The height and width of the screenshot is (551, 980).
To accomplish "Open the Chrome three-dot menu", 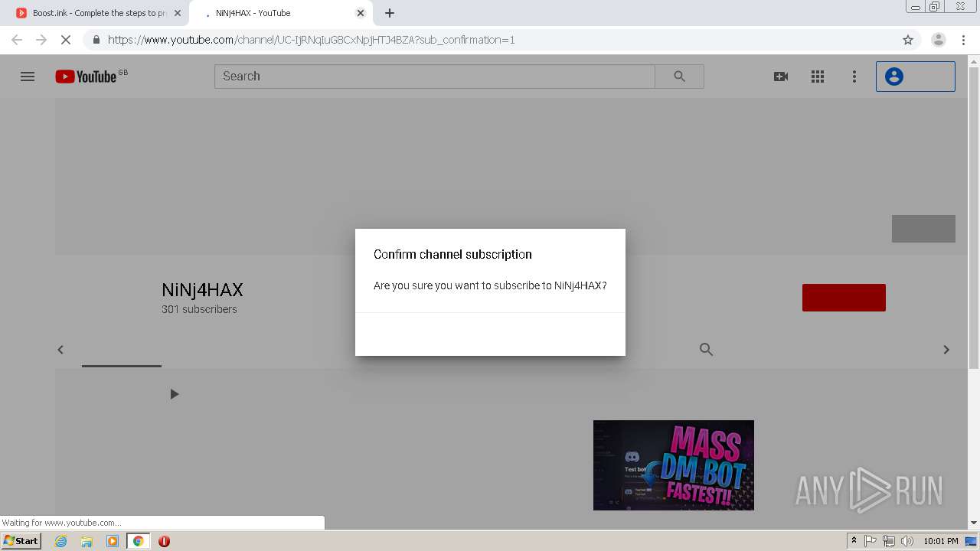I will tap(964, 40).
